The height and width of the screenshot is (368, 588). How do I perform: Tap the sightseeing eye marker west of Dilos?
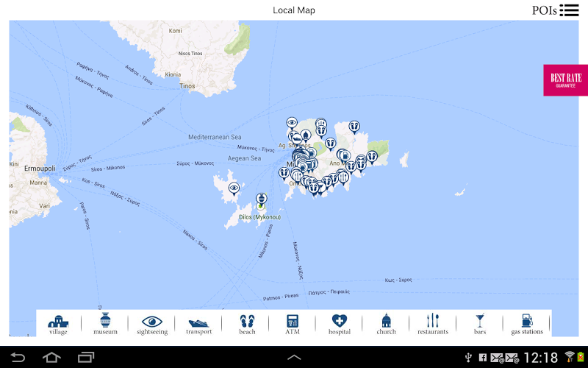click(x=234, y=188)
